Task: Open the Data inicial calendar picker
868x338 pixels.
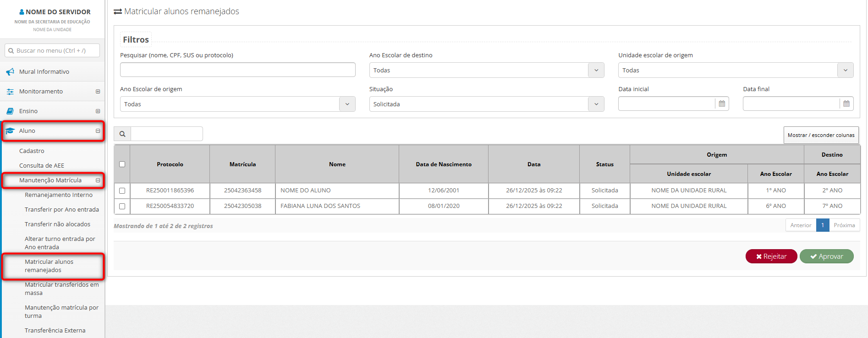Action: (722, 104)
